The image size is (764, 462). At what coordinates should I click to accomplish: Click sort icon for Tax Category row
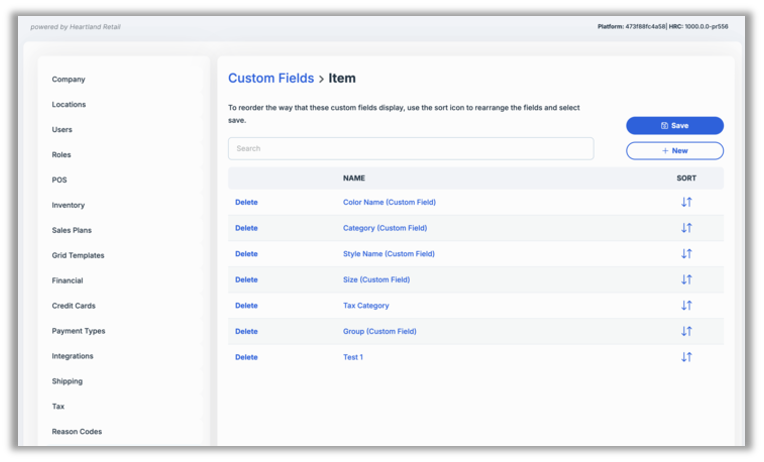click(686, 306)
